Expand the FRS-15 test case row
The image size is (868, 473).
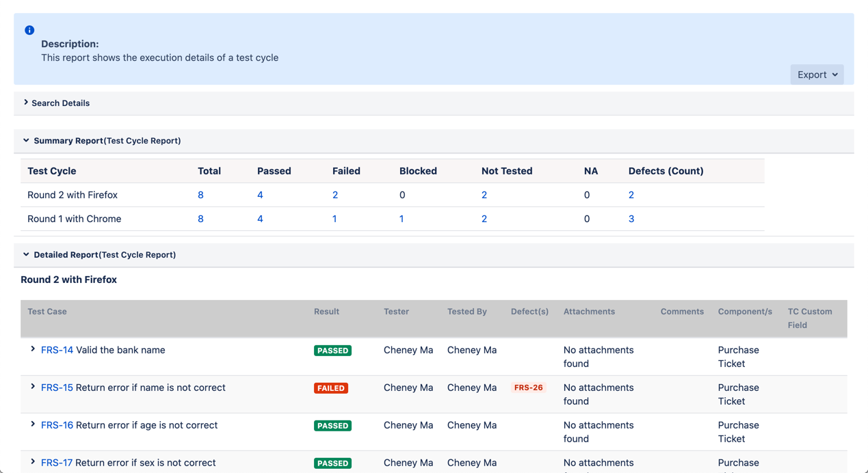point(33,387)
